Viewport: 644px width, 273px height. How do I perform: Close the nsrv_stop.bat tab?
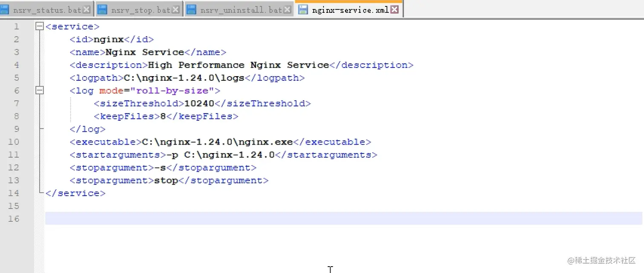click(x=175, y=10)
